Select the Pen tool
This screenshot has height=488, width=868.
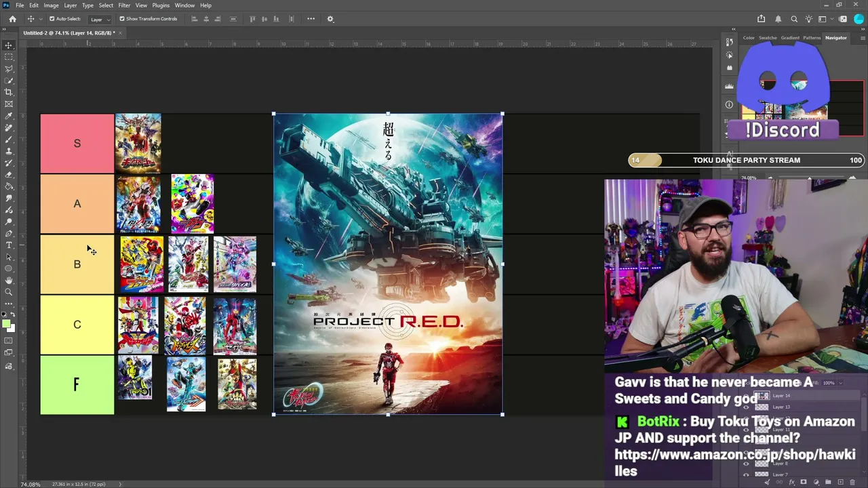(x=9, y=233)
